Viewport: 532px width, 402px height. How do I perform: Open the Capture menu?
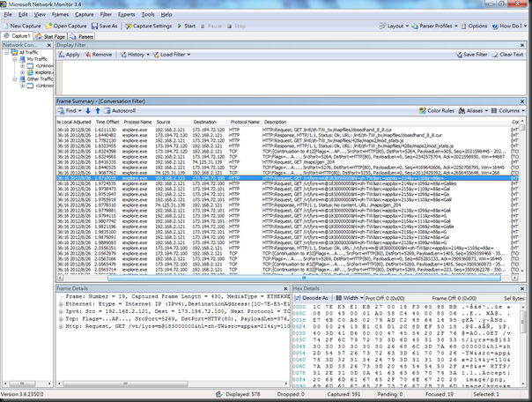click(x=85, y=15)
